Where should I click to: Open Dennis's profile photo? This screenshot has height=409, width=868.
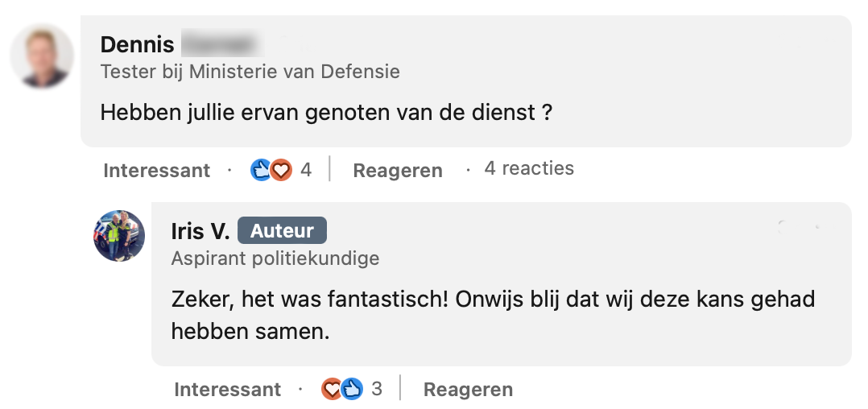point(42,56)
